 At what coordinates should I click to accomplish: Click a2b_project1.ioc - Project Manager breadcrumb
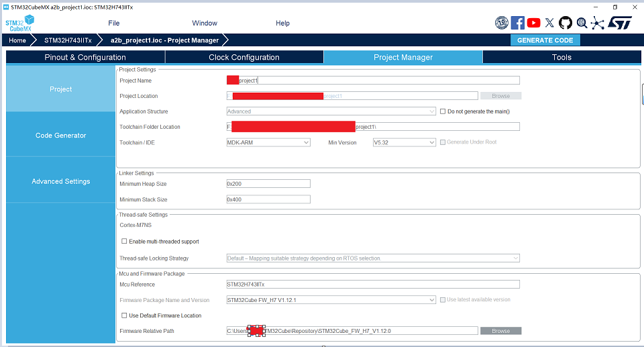165,40
